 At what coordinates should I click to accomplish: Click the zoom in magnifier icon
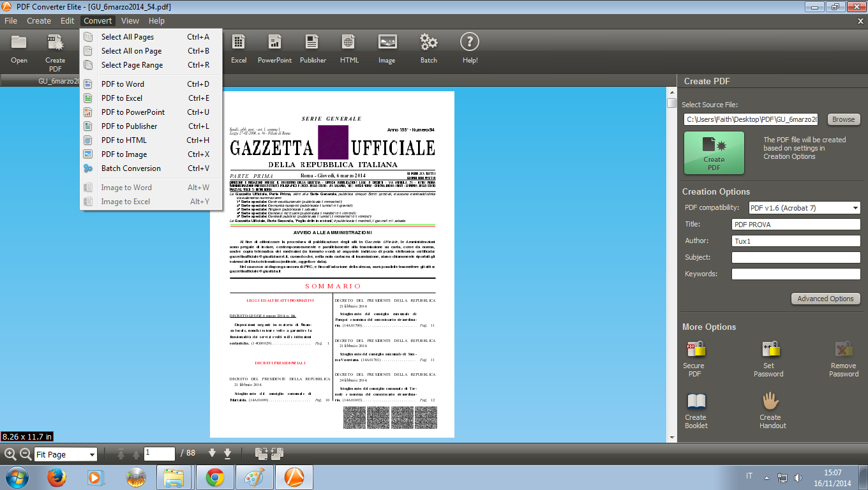(10, 454)
